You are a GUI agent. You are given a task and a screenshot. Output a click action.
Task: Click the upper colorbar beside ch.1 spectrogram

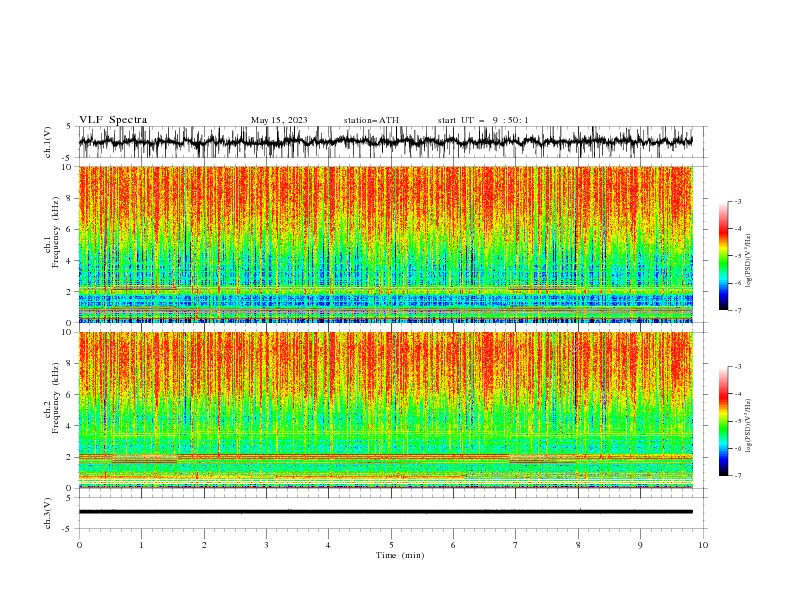point(724,256)
